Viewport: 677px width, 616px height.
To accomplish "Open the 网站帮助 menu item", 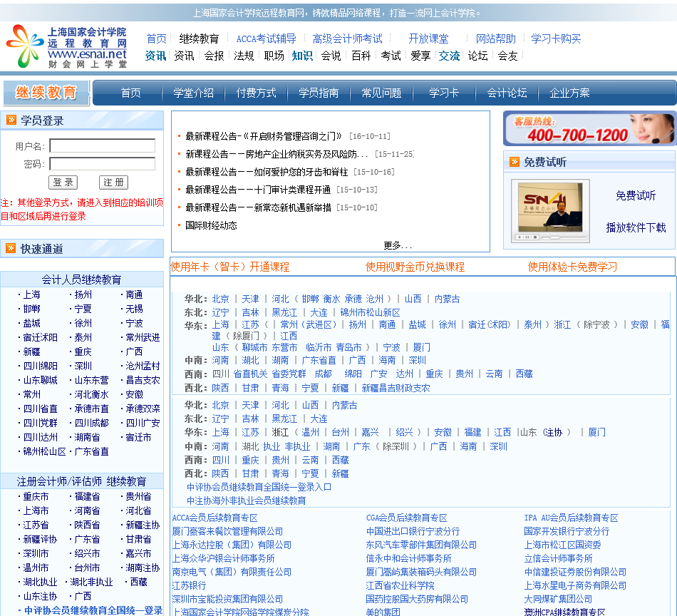I will pos(496,39).
